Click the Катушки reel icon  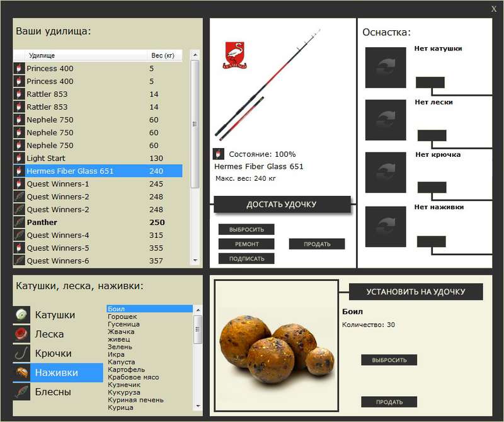point(21,314)
